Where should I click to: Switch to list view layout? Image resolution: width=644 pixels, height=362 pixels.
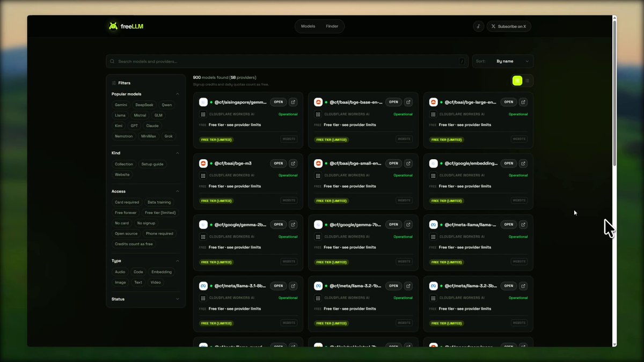click(528, 80)
